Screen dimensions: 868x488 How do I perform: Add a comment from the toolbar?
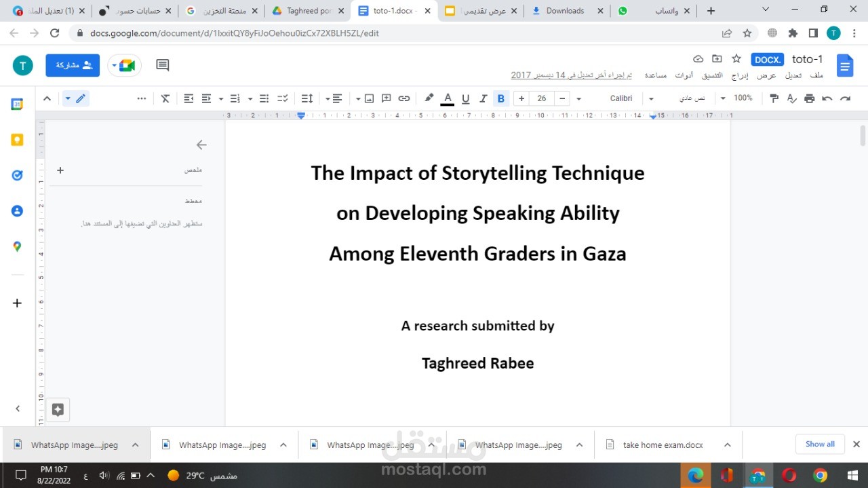pos(387,98)
